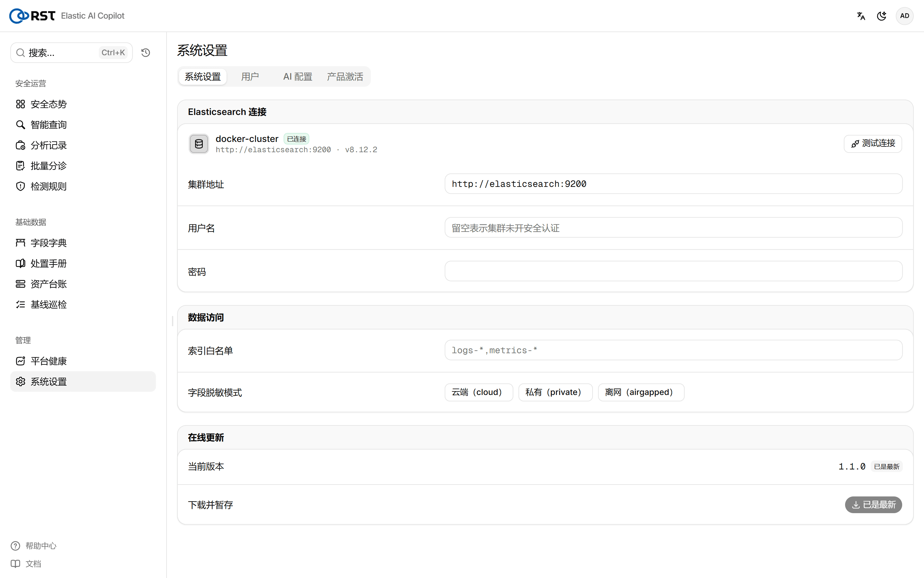This screenshot has height=578, width=924.
Task: Click the 分析记录 icon in the sidebar
Action: [21, 145]
